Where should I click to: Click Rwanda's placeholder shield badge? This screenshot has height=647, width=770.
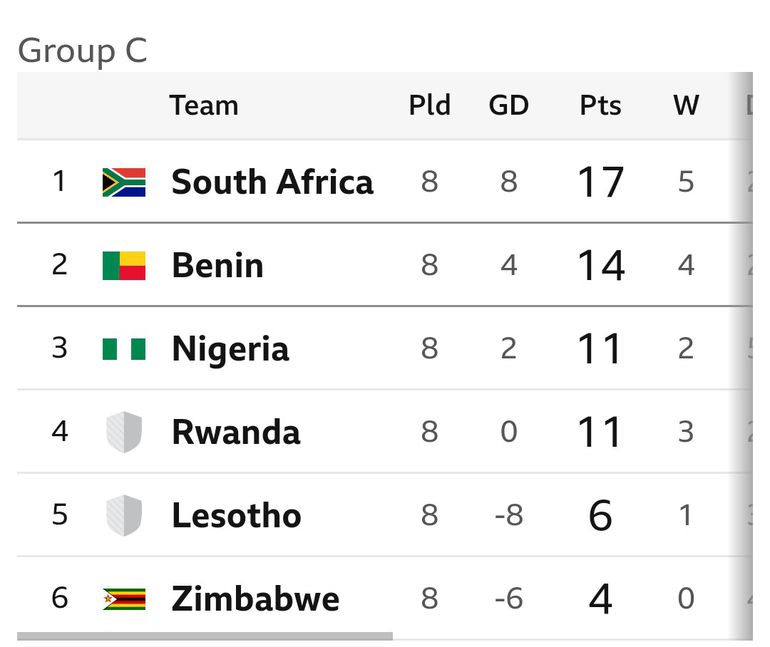coord(124,432)
